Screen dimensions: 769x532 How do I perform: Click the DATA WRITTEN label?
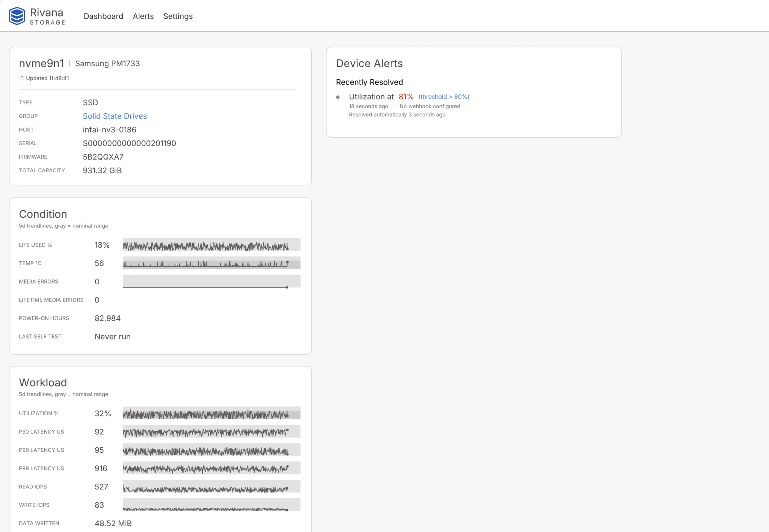click(x=39, y=523)
